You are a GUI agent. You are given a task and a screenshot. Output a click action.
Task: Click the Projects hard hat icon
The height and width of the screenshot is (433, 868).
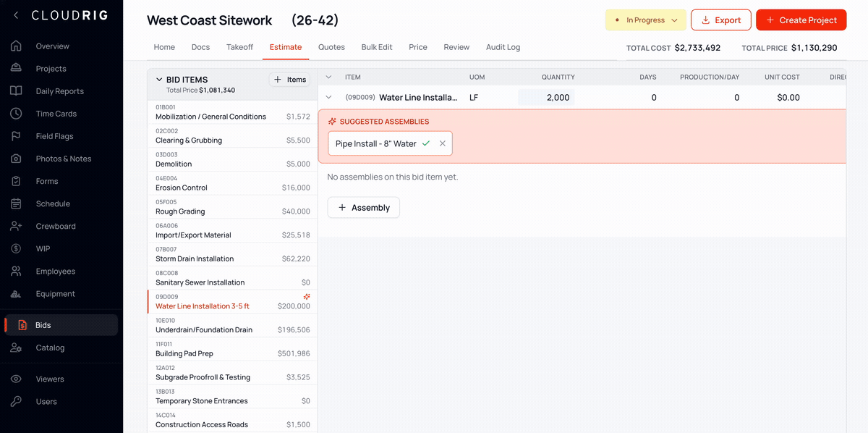click(x=16, y=69)
